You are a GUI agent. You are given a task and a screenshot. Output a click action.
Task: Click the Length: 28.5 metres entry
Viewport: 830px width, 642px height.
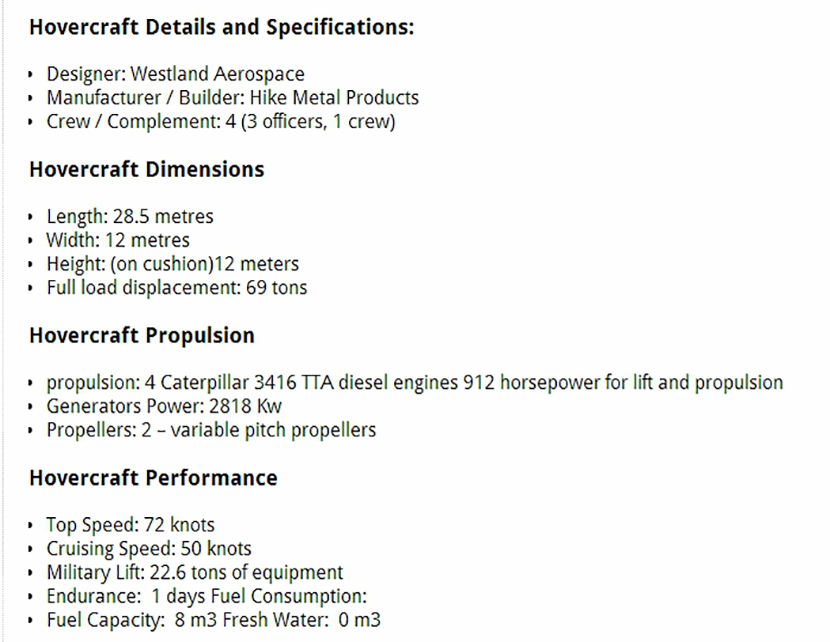point(129,216)
